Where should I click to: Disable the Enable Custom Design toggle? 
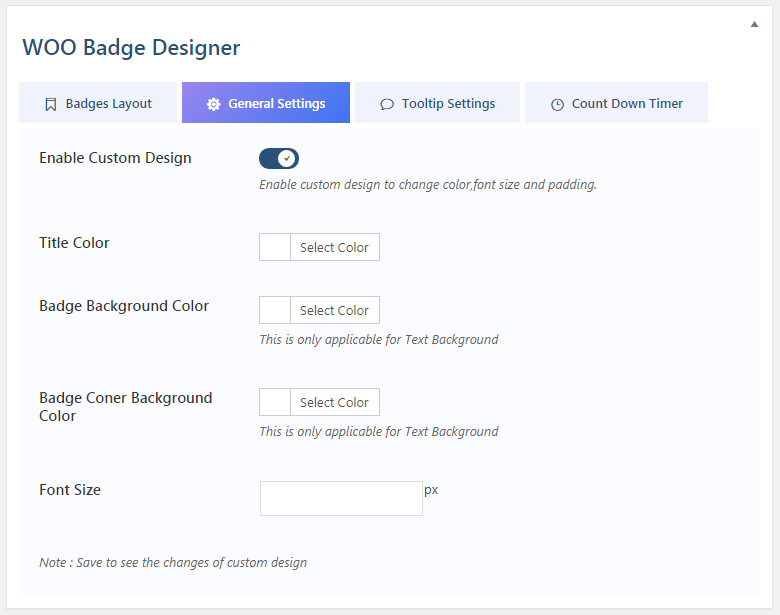[279, 158]
